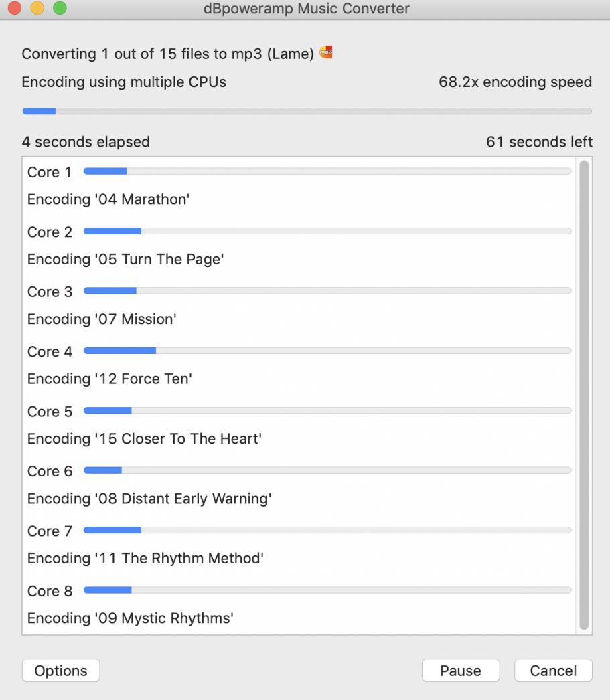Click the Core 1 progress bar

pos(327,171)
